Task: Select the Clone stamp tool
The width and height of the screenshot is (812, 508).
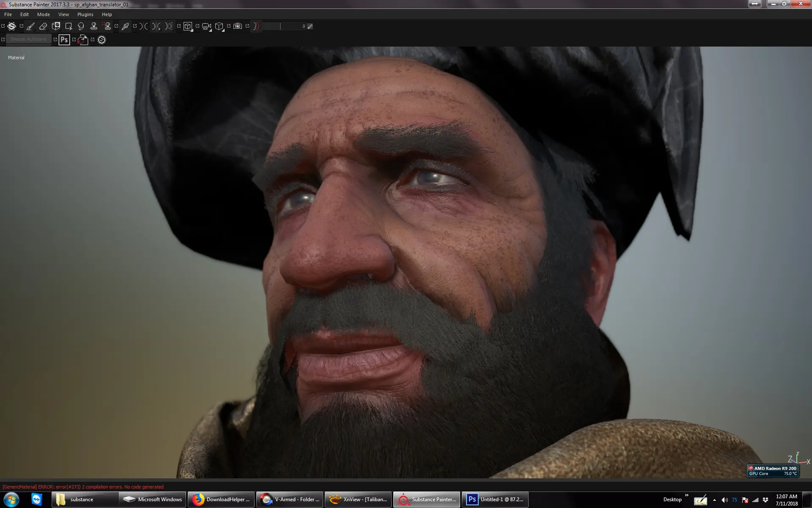Action: point(94,26)
